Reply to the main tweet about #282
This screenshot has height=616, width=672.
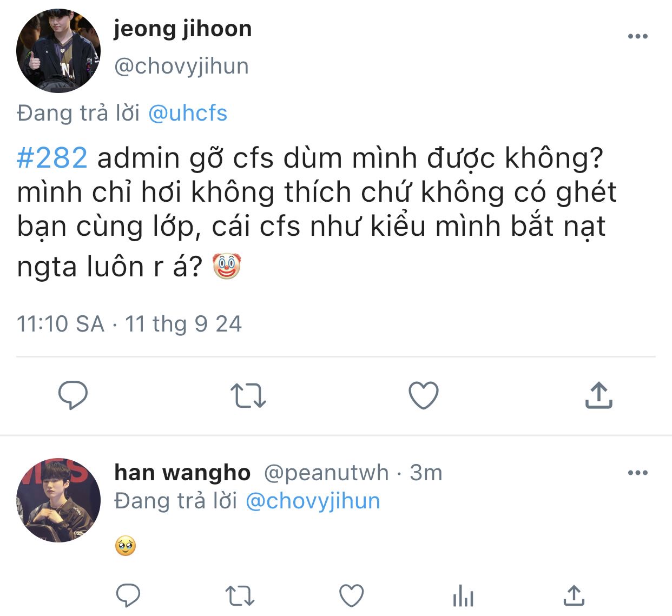click(73, 395)
